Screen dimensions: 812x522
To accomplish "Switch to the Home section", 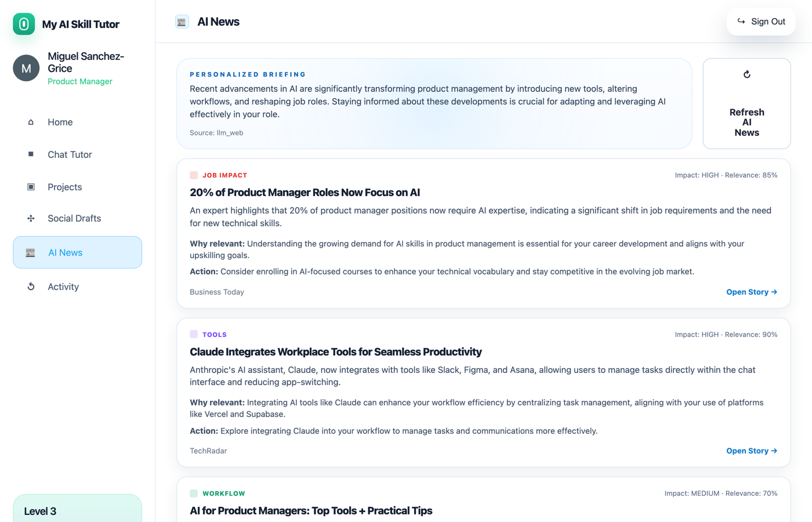I will 60,122.
